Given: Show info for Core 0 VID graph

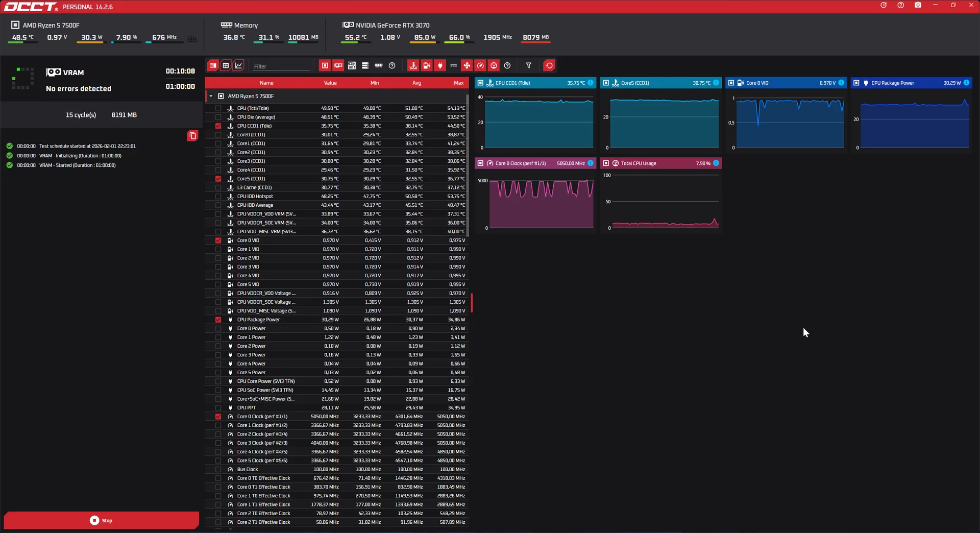Looking at the screenshot, I should tap(841, 83).
